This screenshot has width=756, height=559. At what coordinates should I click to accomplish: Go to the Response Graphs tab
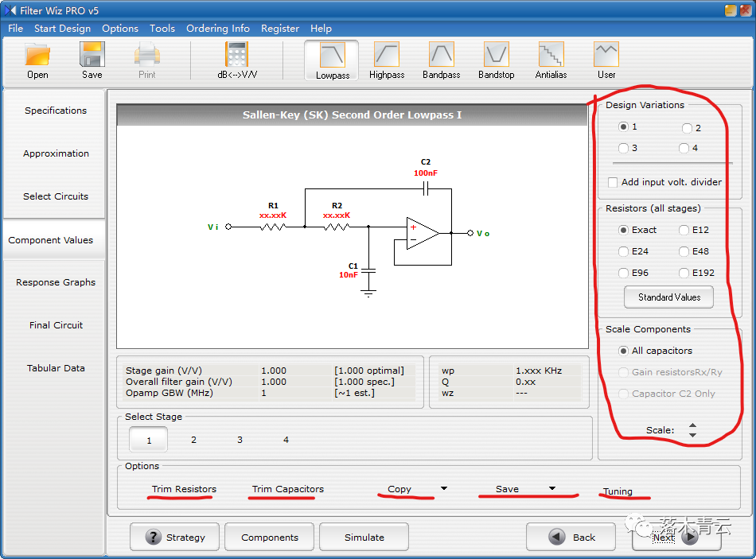coord(56,282)
